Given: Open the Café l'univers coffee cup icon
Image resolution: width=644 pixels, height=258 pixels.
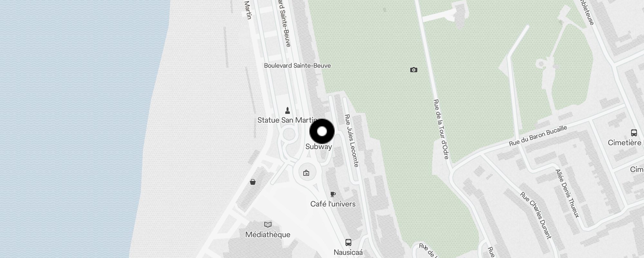Looking at the screenshot, I should tap(333, 194).
